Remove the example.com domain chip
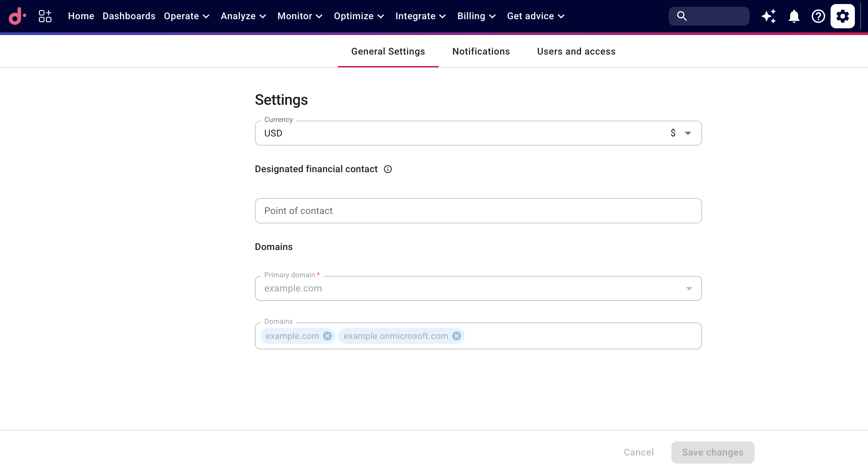Viewport: 868px width, 471px height. [327, 336]
